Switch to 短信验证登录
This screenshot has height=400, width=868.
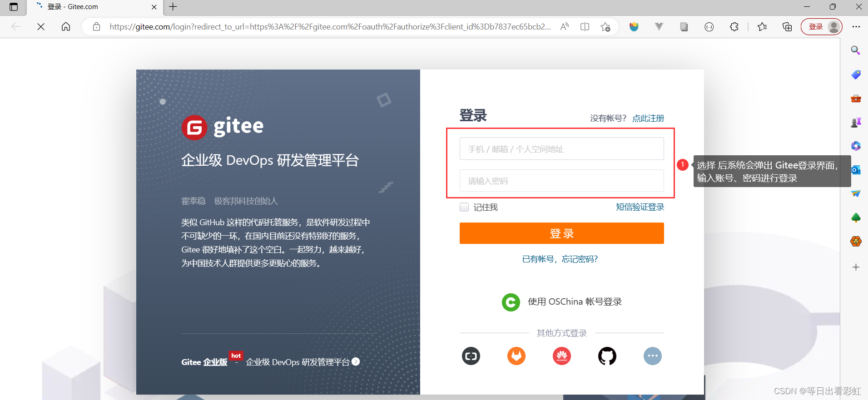tap(640, 207)
